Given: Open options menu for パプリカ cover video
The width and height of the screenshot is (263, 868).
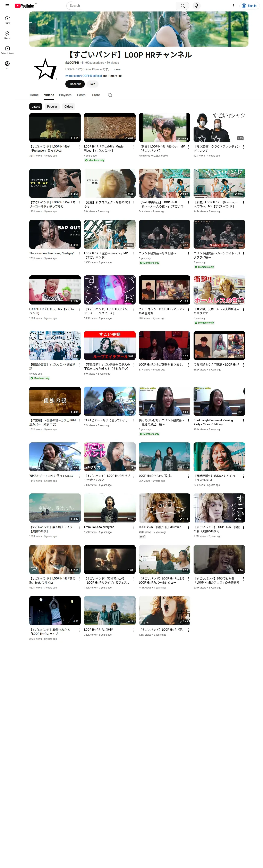Looking at the screenshot, I should tap(134, 476).
